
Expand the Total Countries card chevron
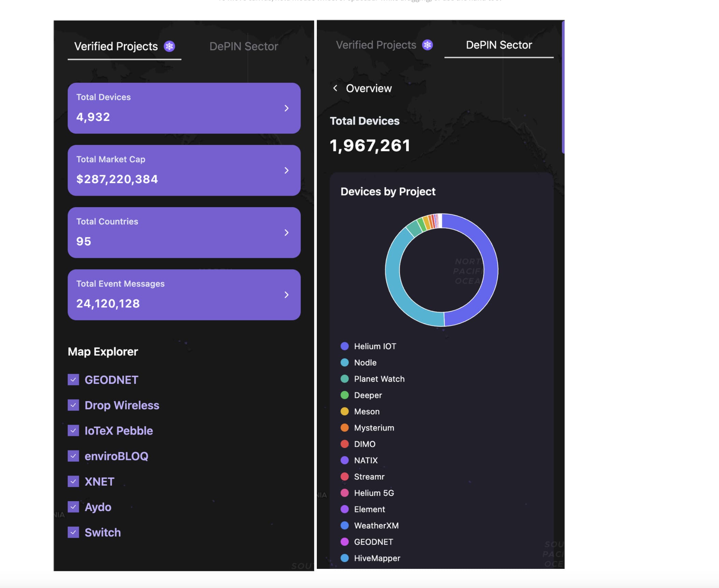click(286, 233)
